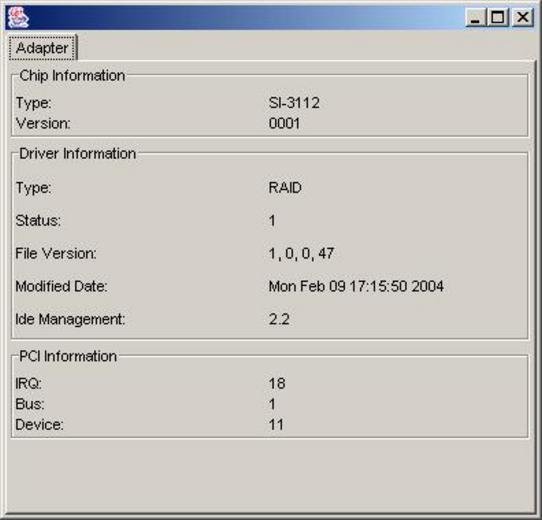Screen dimensions: 542x520
Task: Click the SI-3112 chip type value
Action: (294, 103)
